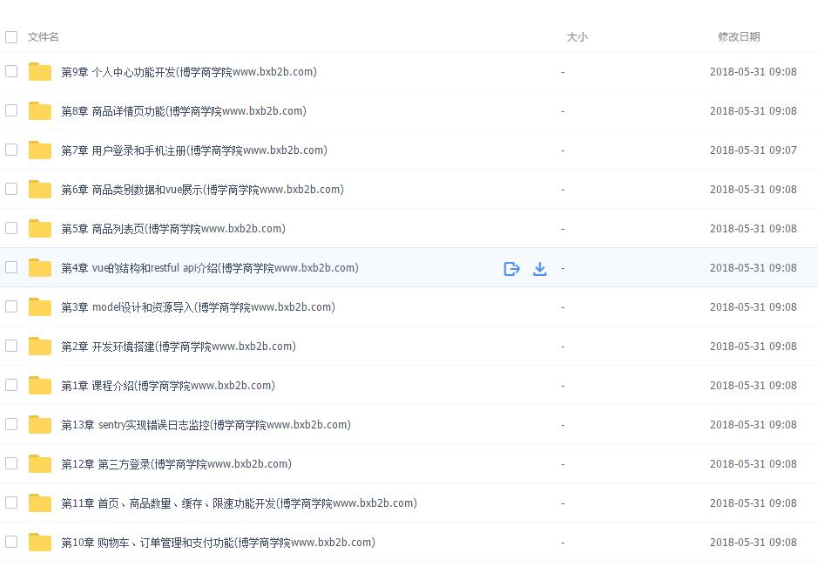Open 第11章 首页、商品数量 folder name
The image size is (818, 565).
click(239, 503)
